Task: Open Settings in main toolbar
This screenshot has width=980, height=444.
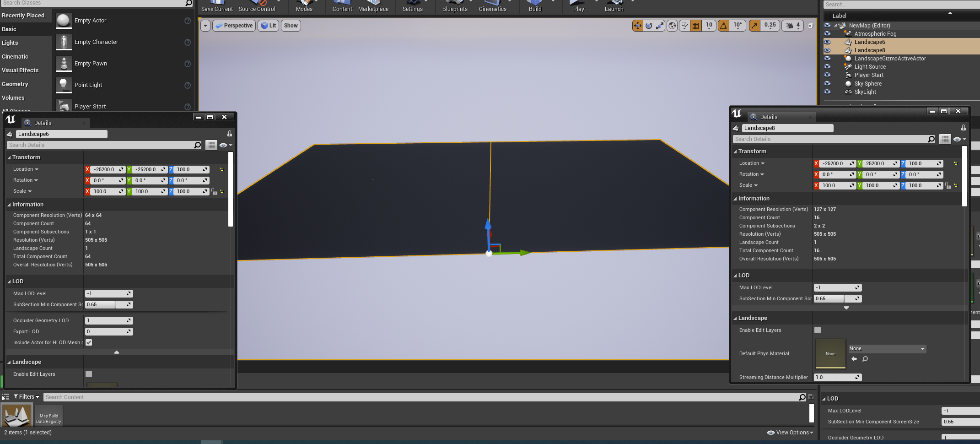Action: tap(413, 6)
